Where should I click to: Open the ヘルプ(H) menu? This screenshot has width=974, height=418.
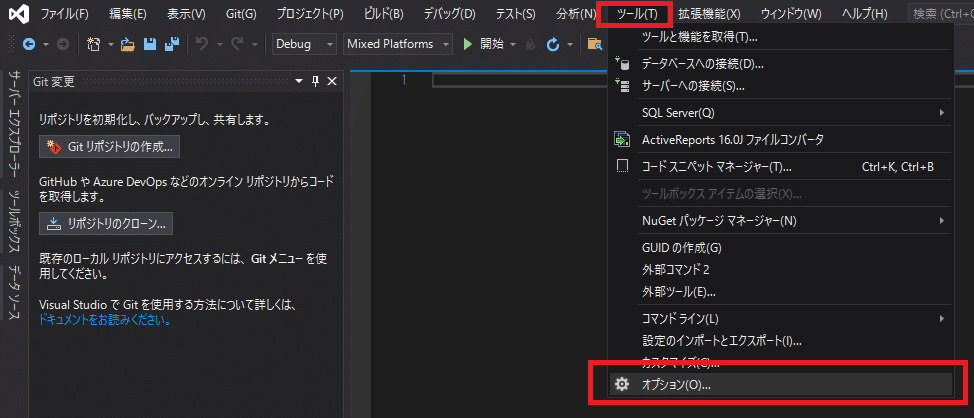(865, 14)
